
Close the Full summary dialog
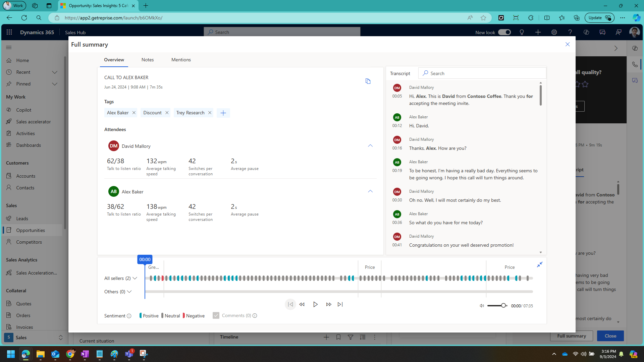click(568, 44)
